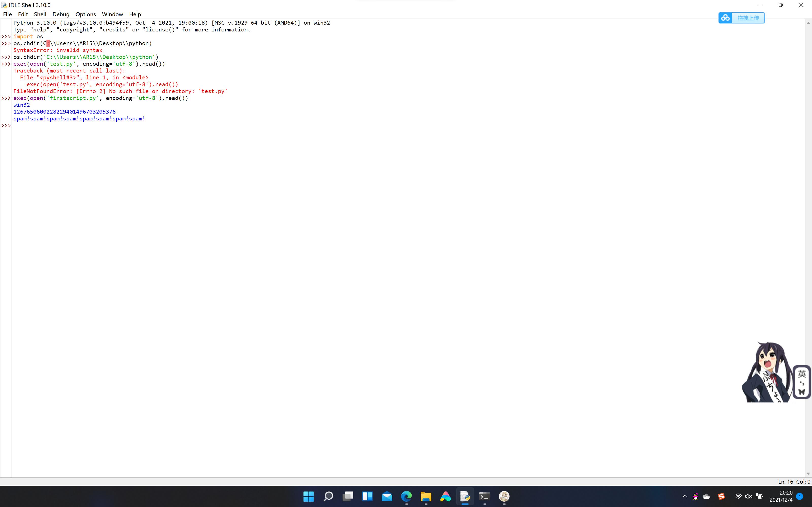
Task: Click the Baidu cloud upload widget
Action: 741,18
